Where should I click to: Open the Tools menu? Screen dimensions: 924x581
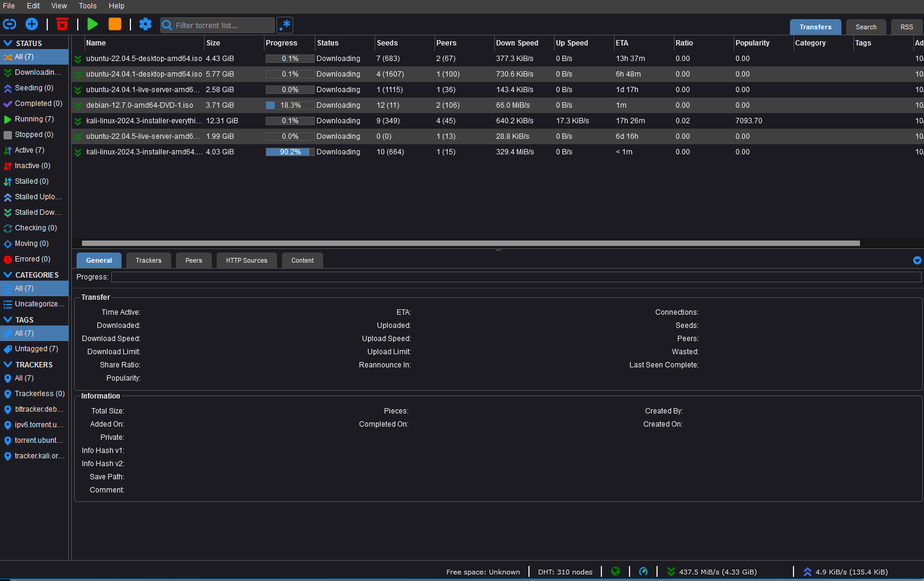88,6
